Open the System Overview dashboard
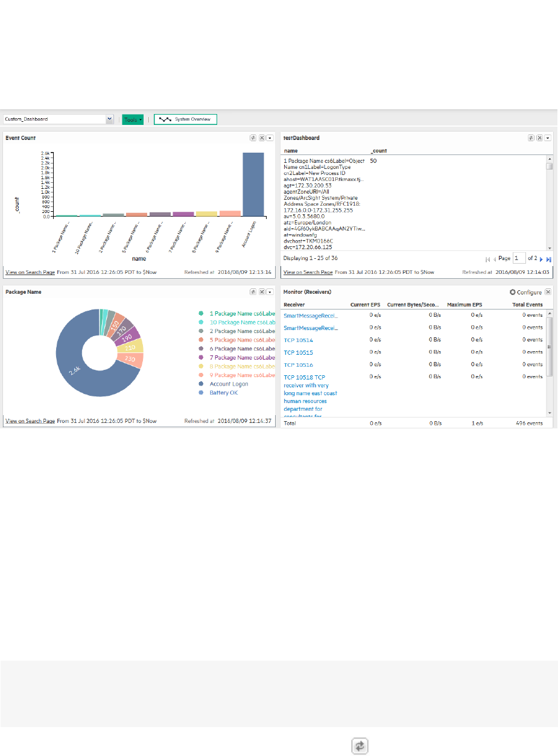The image size is (558, 756). pos(185,119)
